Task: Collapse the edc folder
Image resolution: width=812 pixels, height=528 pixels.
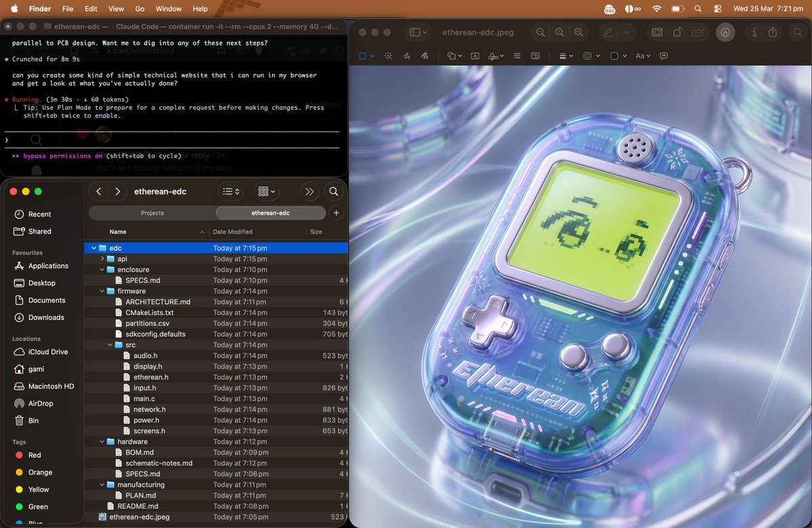Action: click(x=93, y=248)
